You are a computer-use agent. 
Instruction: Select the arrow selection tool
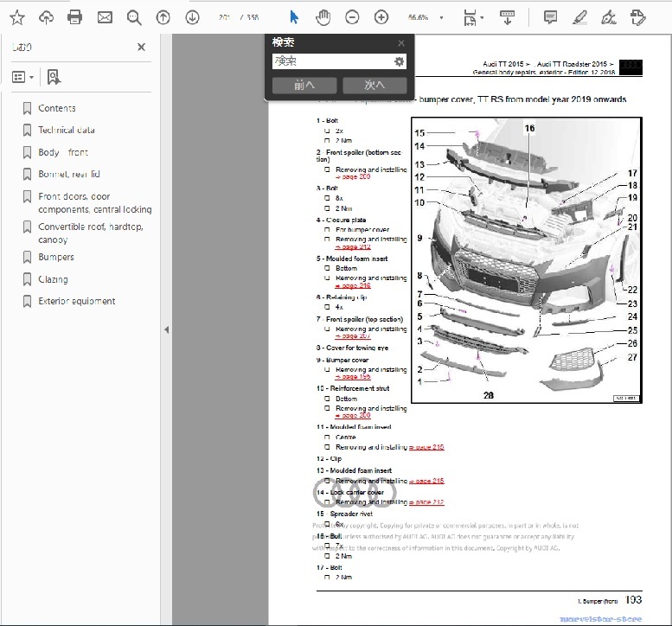tap(294, 17)
